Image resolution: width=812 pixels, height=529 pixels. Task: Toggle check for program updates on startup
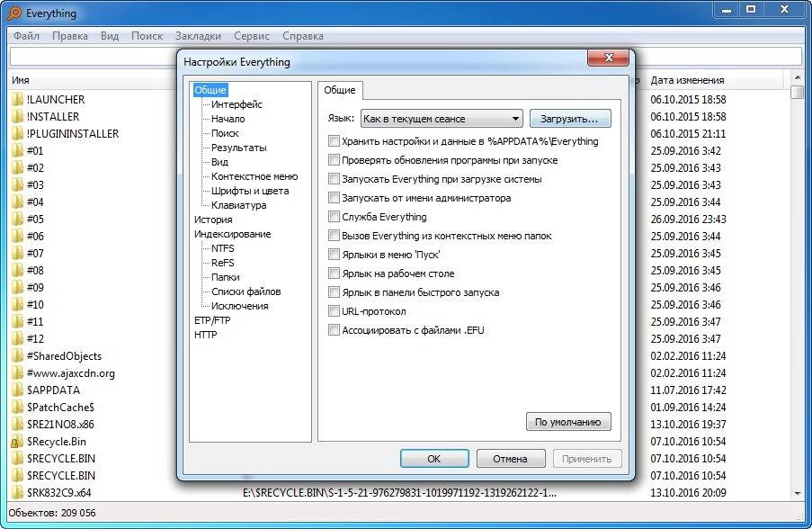(x=334, y=160)
